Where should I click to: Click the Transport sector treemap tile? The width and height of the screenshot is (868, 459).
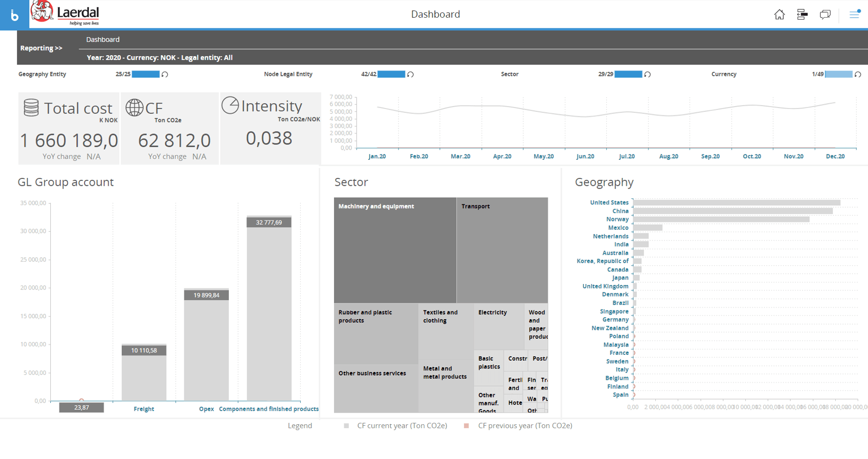[x=502, y=249]
